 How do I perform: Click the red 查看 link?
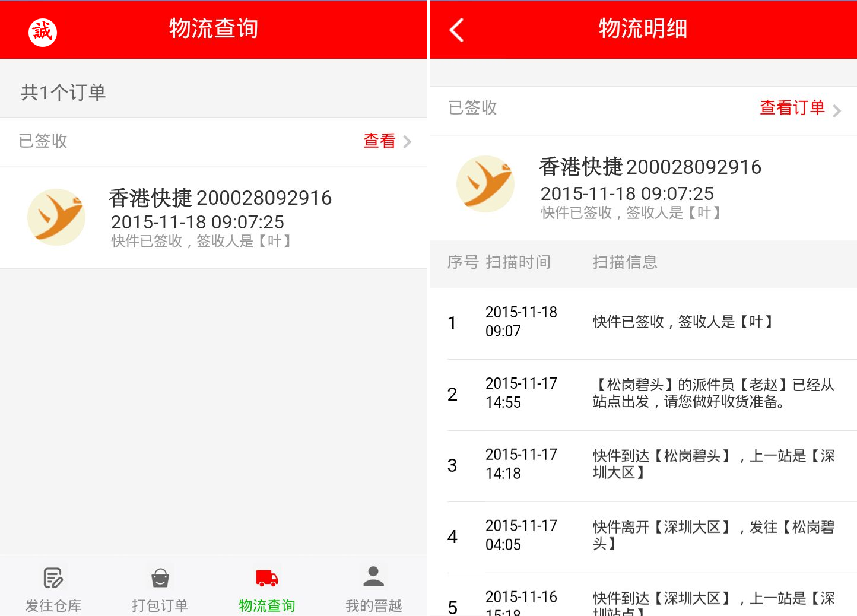[379, 141]
